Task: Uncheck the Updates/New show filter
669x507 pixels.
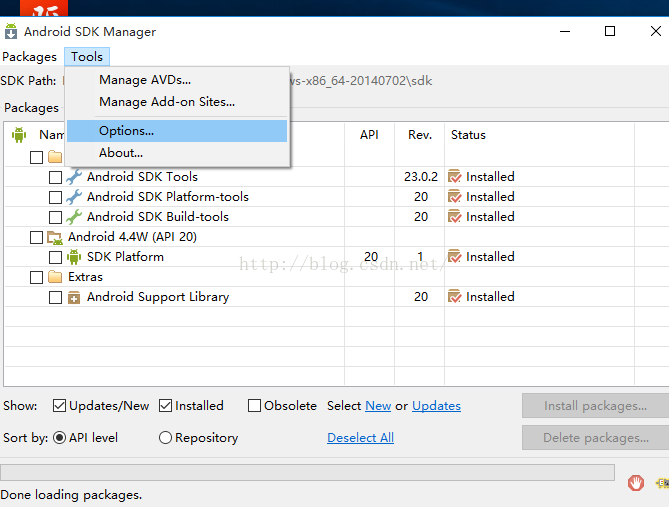Action: point(59,405)
